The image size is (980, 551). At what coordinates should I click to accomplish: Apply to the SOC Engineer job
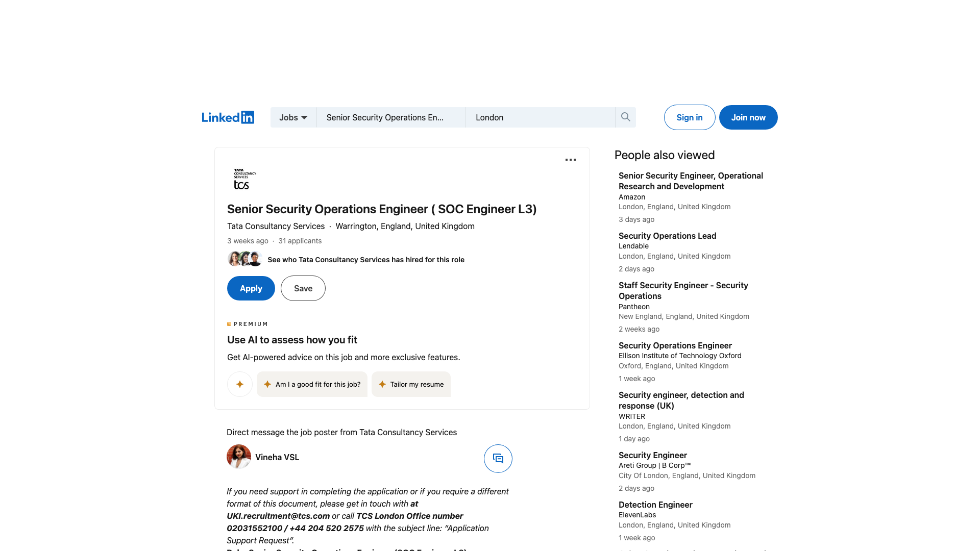[251, 288]
